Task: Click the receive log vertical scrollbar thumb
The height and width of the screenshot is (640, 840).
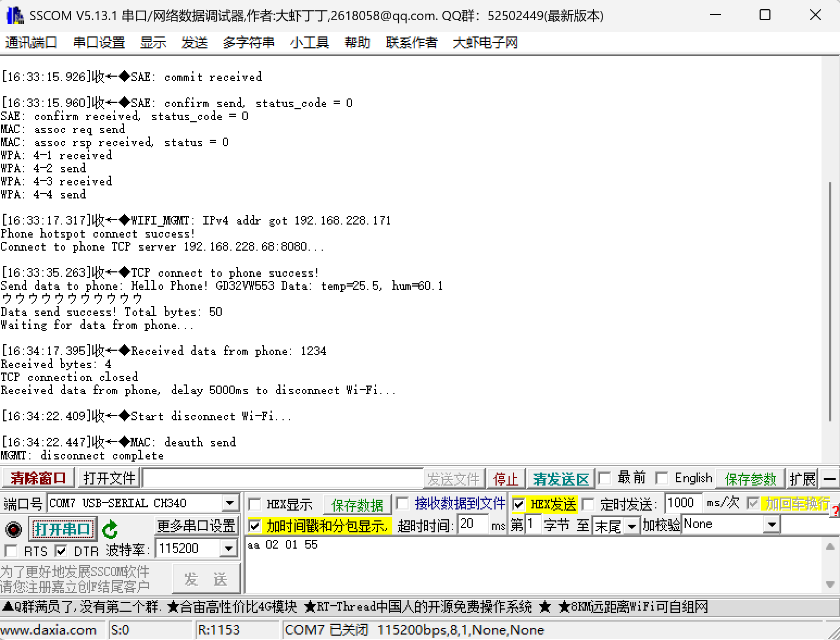Action: pyautogui.click(x=831, y=301)
